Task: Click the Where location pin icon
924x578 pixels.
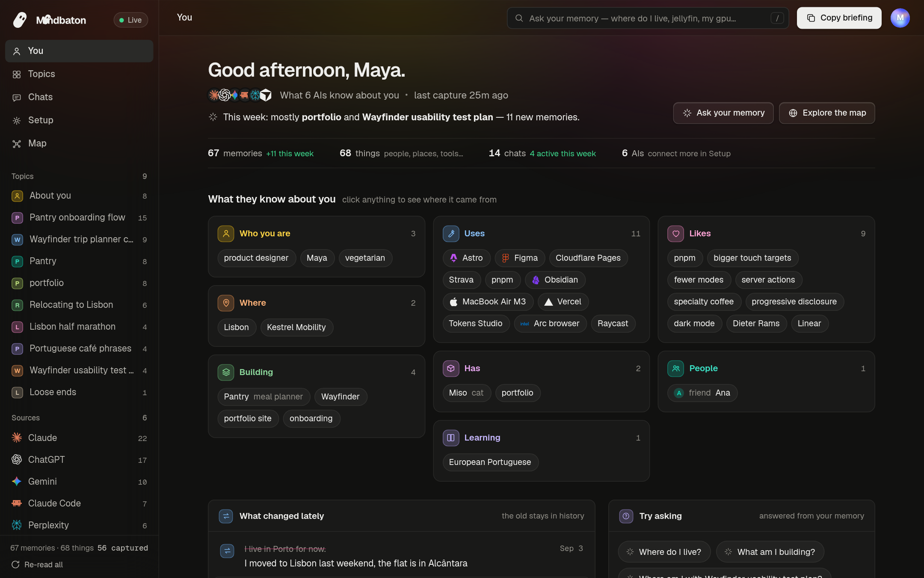Action: pos(226,303)
